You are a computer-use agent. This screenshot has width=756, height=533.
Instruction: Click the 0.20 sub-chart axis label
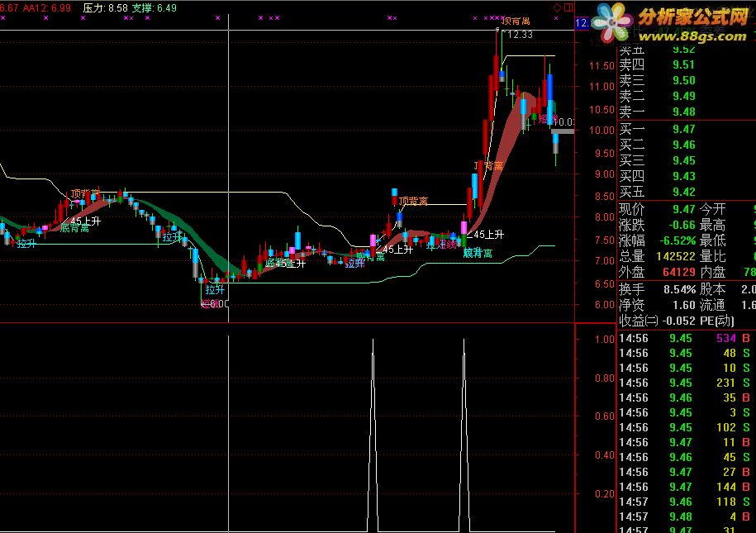tap(604, 494)
